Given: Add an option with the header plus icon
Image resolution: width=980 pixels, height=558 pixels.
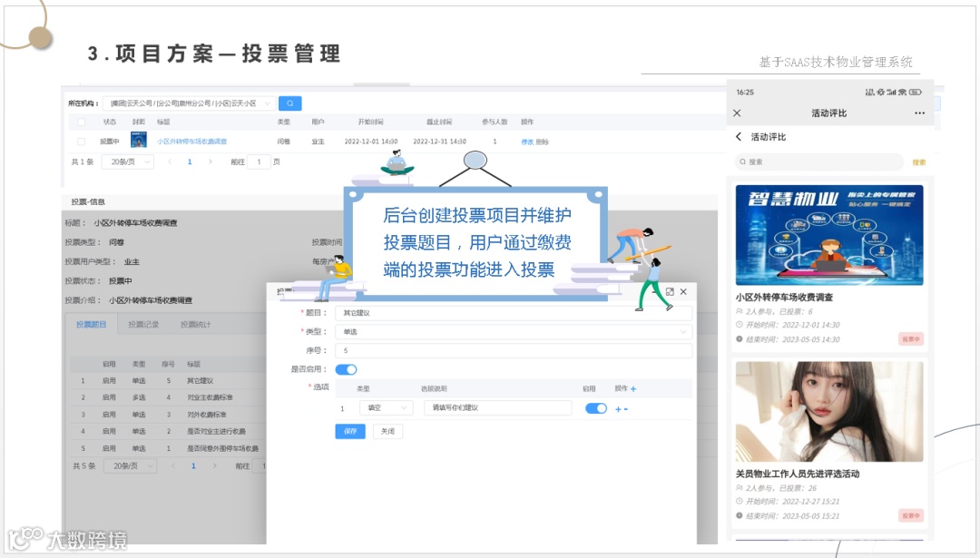Looking at the screenshot, I should click(633, 388).
